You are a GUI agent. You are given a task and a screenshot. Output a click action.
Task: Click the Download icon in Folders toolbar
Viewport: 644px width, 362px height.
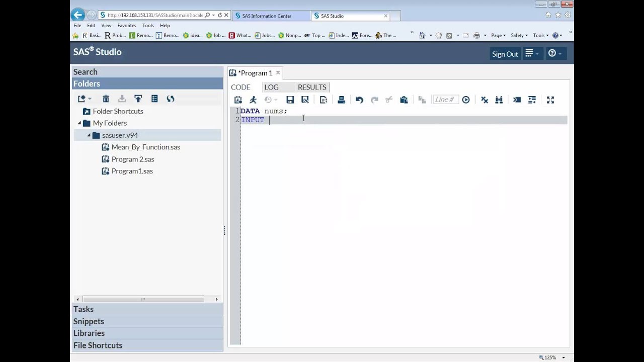coord(122,99)
